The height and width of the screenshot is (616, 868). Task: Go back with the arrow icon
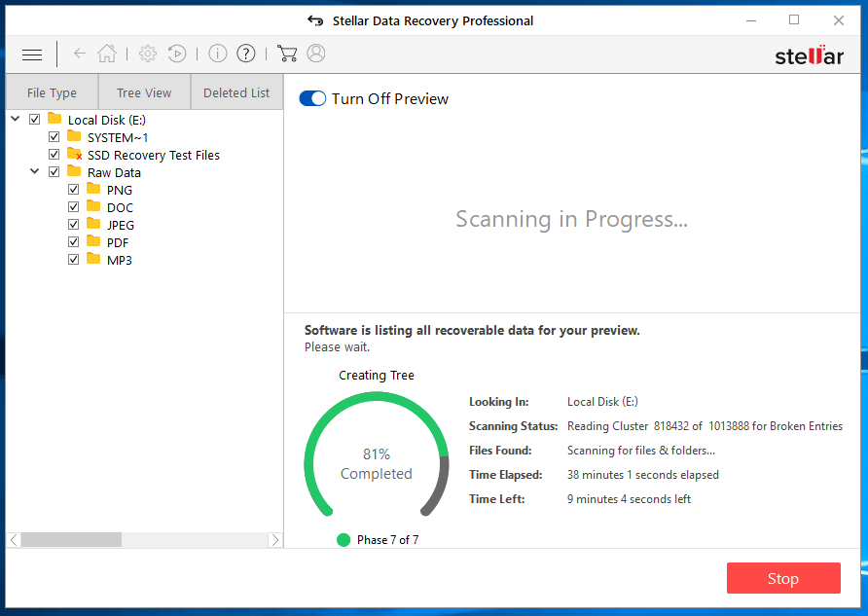coord(80,54)
